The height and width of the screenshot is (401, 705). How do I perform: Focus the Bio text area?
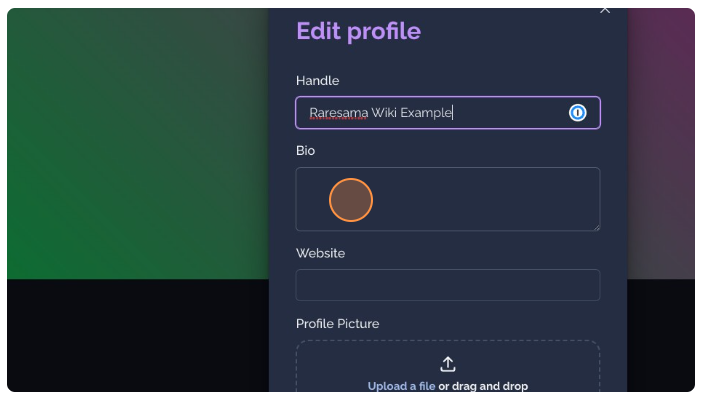tap(447, 199)
